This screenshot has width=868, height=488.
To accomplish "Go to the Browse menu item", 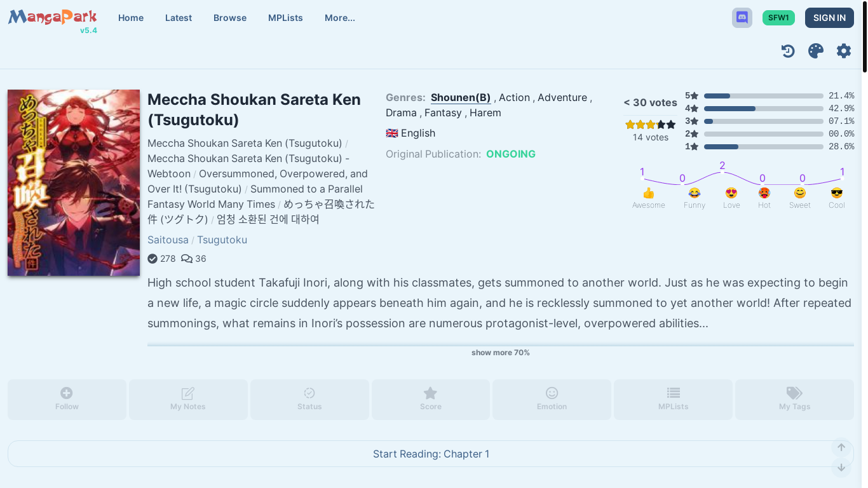I will (230, 18).
